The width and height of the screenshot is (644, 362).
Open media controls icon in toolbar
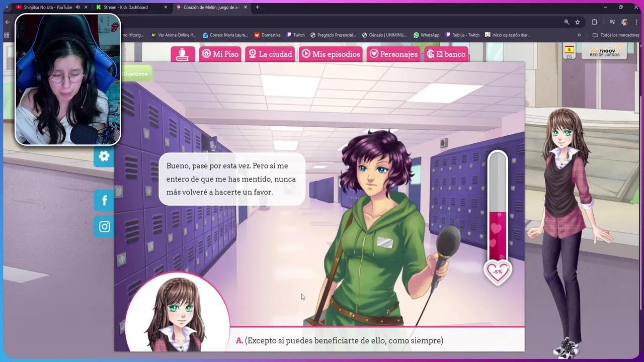pyautogui.click(x=612, y=22)
